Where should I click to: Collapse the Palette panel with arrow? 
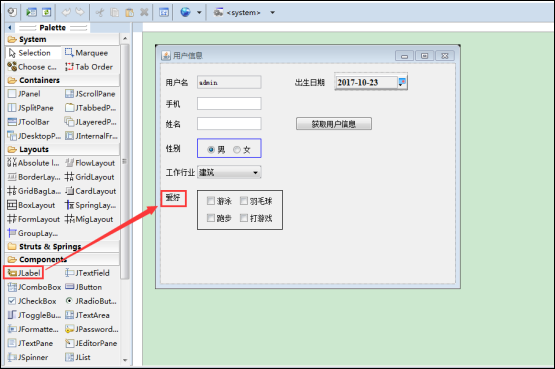[x=10, y=27]
